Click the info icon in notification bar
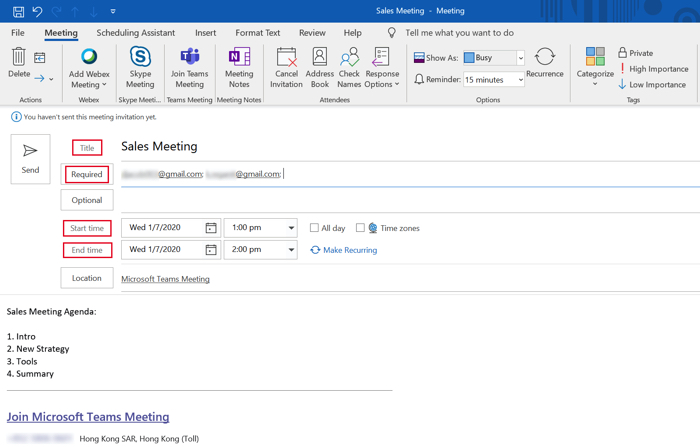 [x=16, y=117]
